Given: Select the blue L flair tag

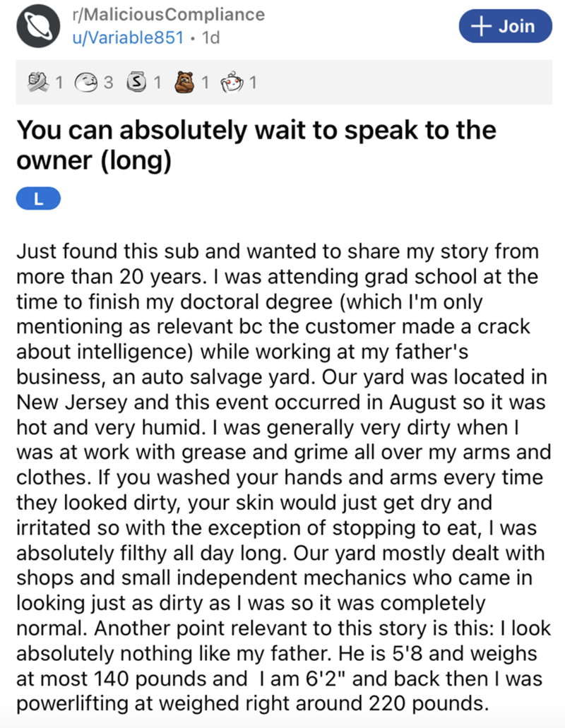Looking at the screenshot, I should [40, 200].
